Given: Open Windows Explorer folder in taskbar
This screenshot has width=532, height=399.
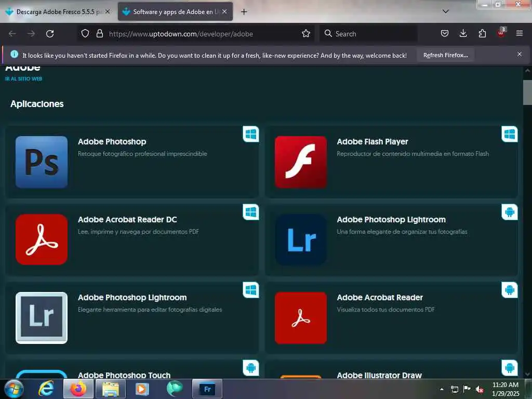Looking at the screenshot, I should (111, 389).
